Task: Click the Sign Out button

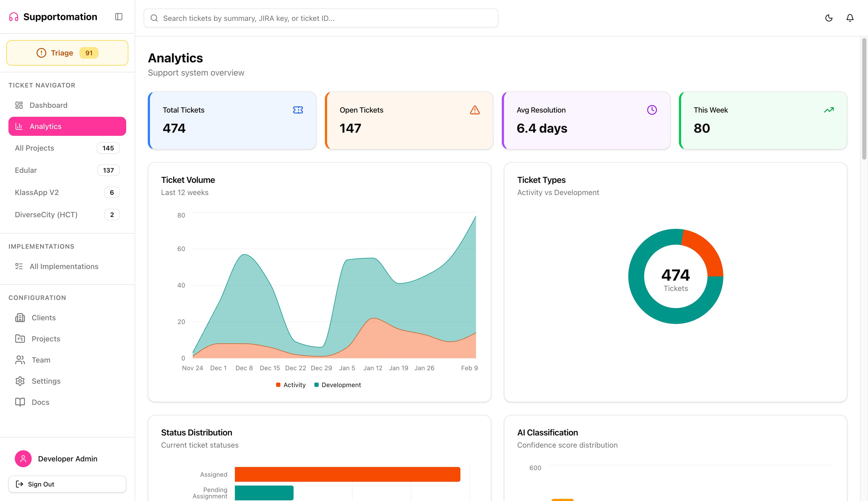Action: (67, 484)
